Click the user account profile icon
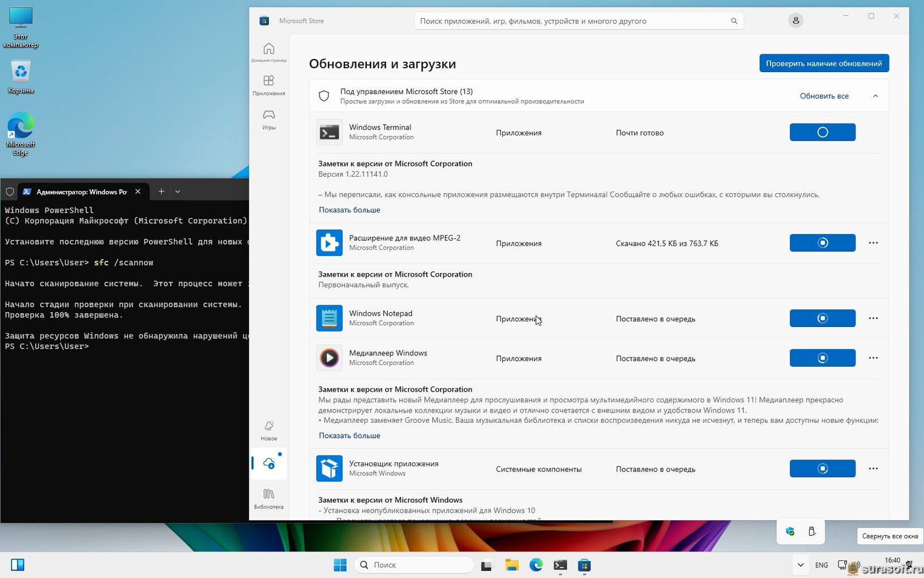This screenshot has height=578, width=924. [795, 20]
